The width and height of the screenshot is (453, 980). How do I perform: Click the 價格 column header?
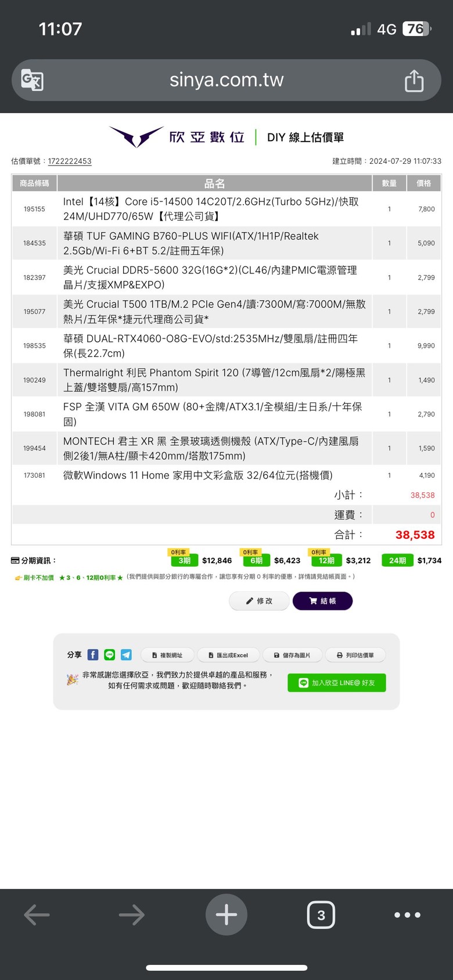pos(424,183)
